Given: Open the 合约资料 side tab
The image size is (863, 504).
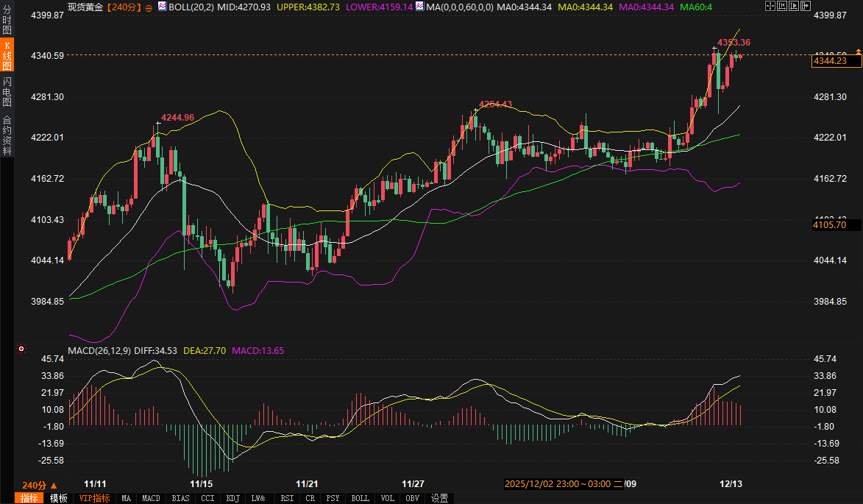Looking at the screenshot, I should pyautogui.click(x=7, y=135).
